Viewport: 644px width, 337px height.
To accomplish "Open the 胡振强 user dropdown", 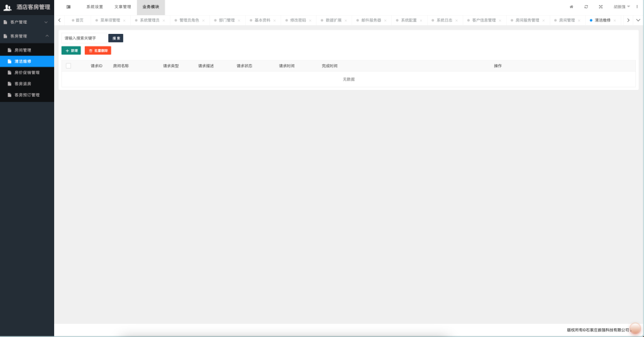I will (621, 7).
